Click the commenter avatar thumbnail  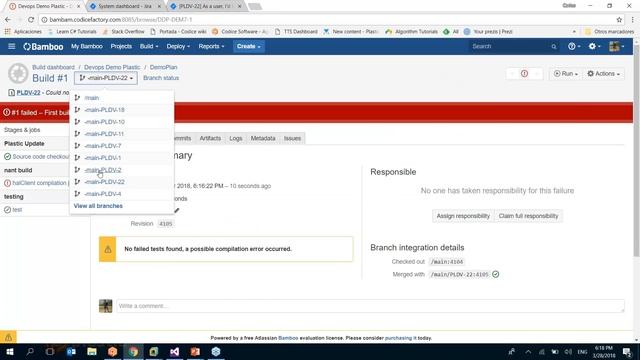click(106, 306)
